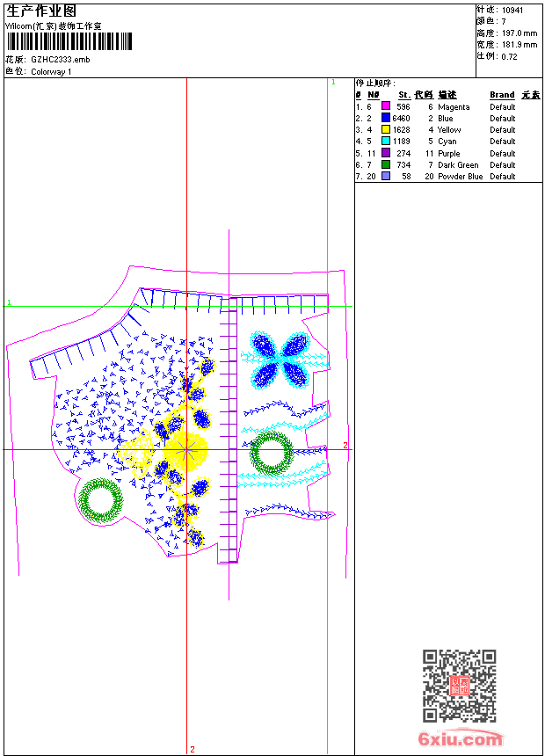Click the Wilcom studio name text
545x756 pixels.
[x=54, y=26]
